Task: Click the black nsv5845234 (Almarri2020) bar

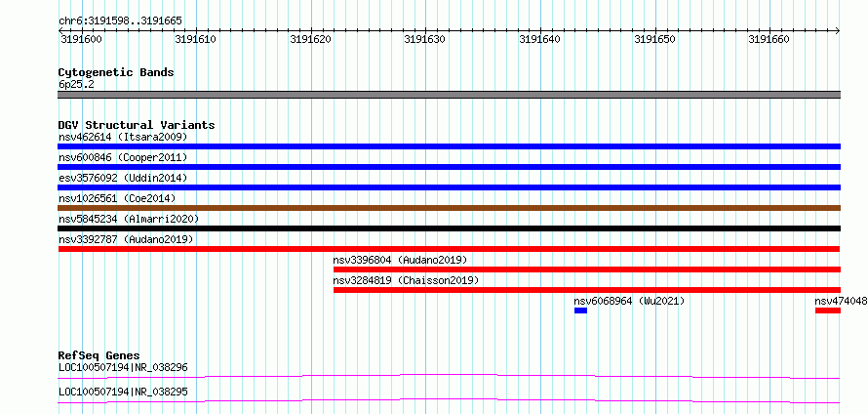Action: tap(449, 228)
